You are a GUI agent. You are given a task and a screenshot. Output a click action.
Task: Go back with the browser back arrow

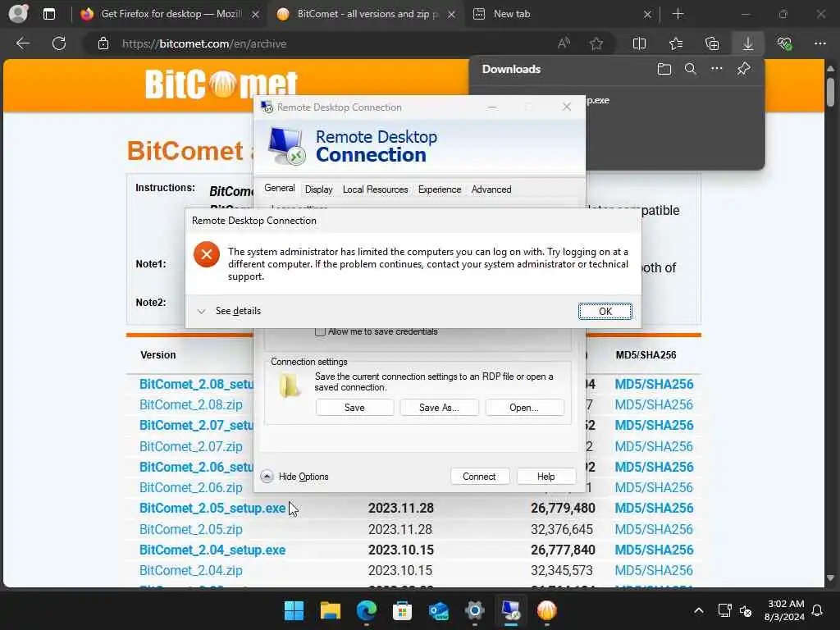click(x=23, y=43)
